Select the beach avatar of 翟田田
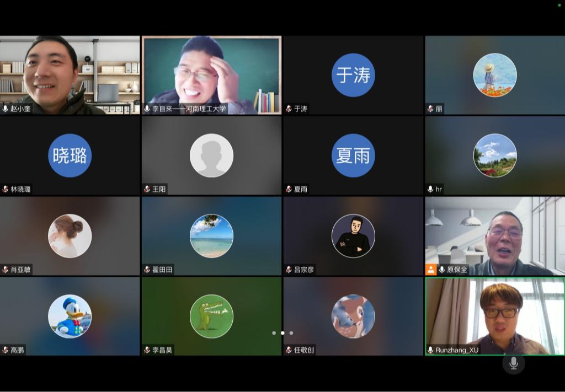 (x=211, y=236)
